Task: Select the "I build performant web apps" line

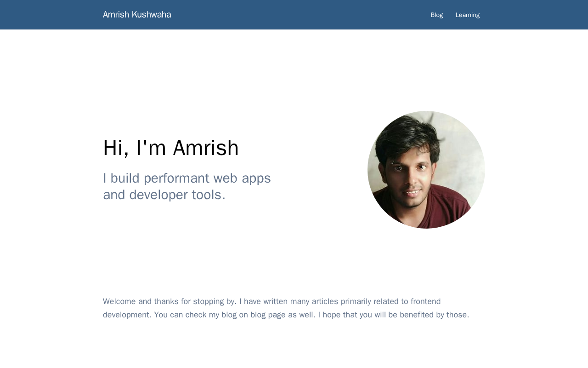Action: coord(187,178)
